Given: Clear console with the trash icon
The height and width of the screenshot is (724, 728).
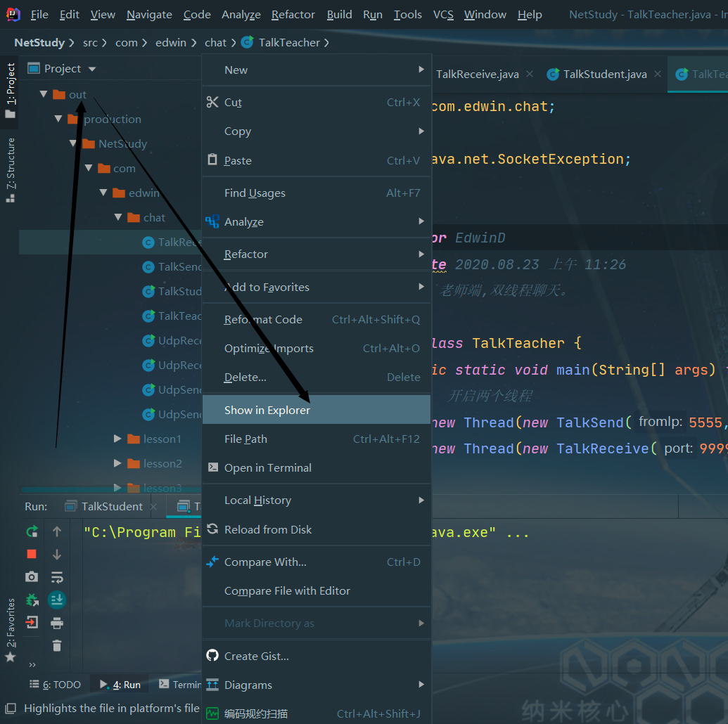Looking at the screenshot, I should (x=57, y=645).
